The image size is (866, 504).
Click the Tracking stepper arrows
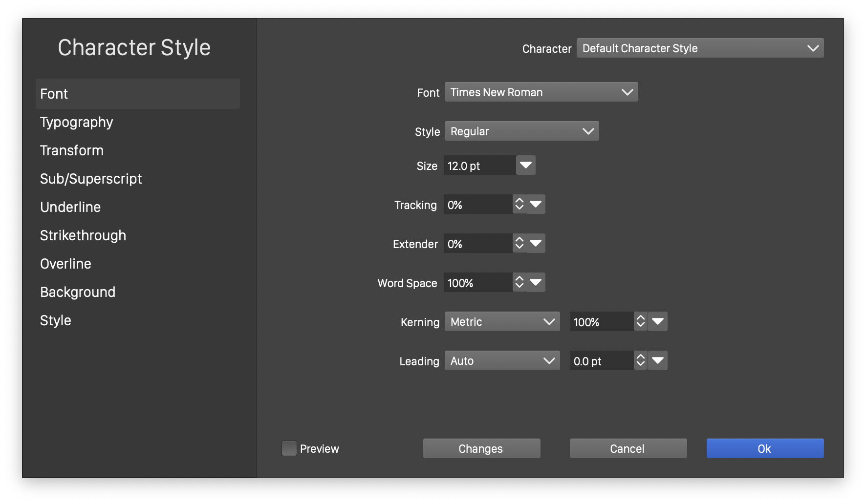pos(519,204)
